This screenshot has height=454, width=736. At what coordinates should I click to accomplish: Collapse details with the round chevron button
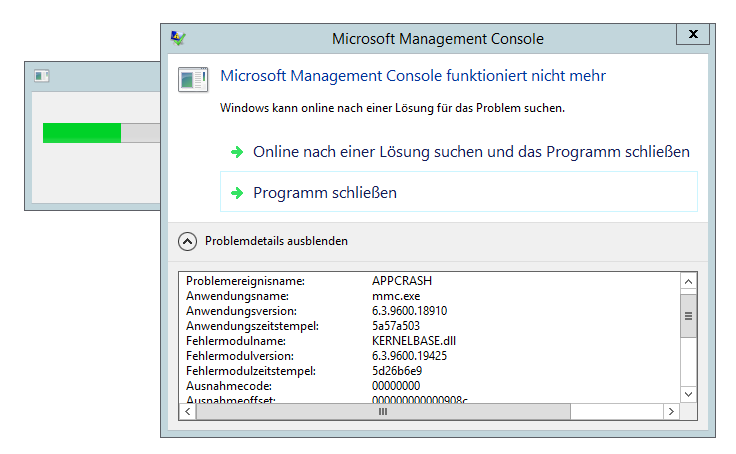coord(187,241)
